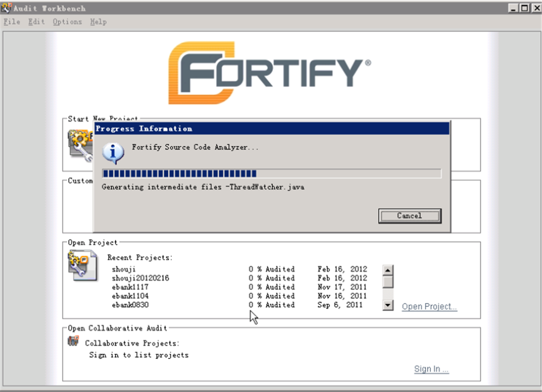Maximize the Audit Workbench window
Image resolution: width=542 pixels, height=392 pixels.
pos(525,8)
